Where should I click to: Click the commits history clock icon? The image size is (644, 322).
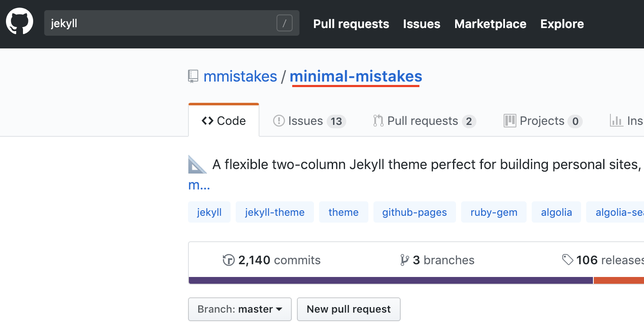(229, 260)
